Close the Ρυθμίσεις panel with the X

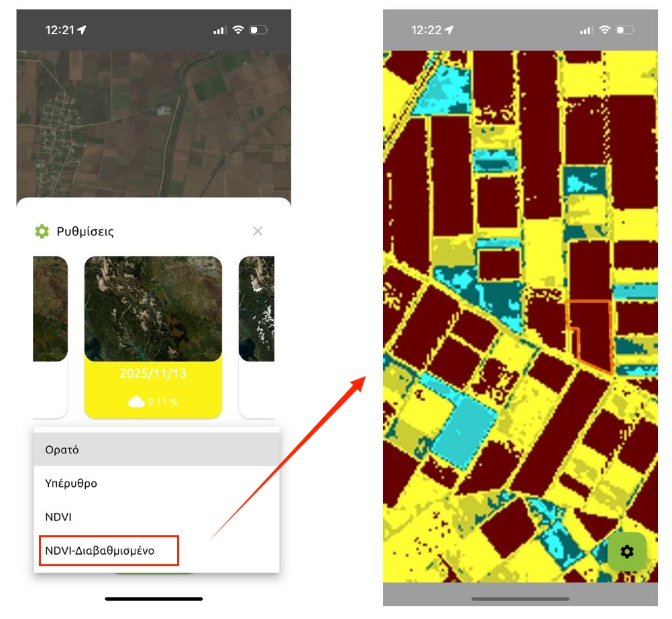pos(258,231)
